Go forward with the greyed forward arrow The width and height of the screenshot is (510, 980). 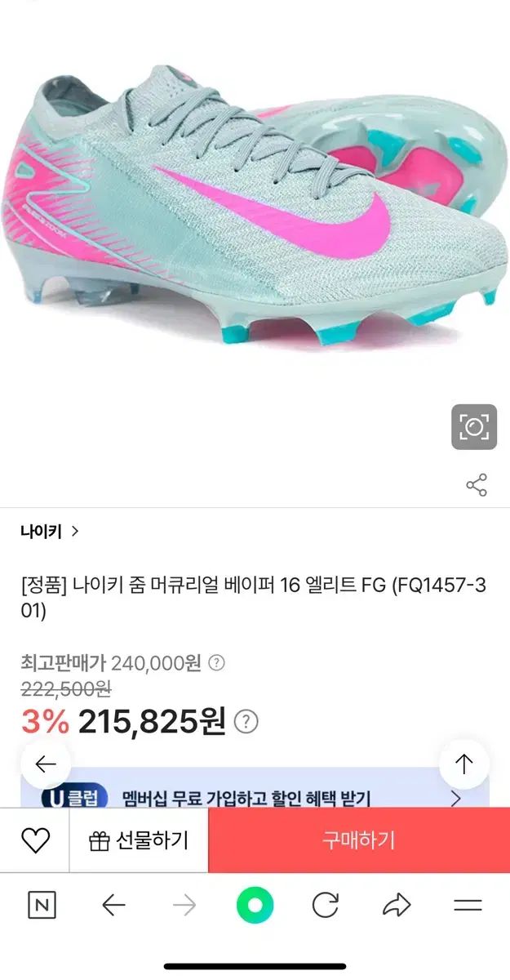184,906
